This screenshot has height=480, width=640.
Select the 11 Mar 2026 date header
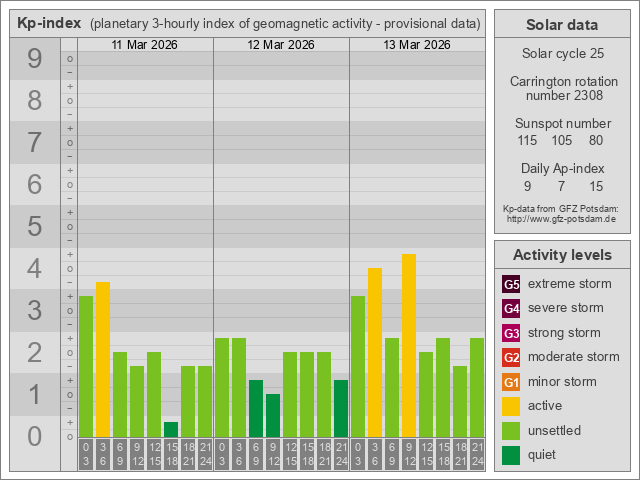pyautogui.click(x=145, y=45)
